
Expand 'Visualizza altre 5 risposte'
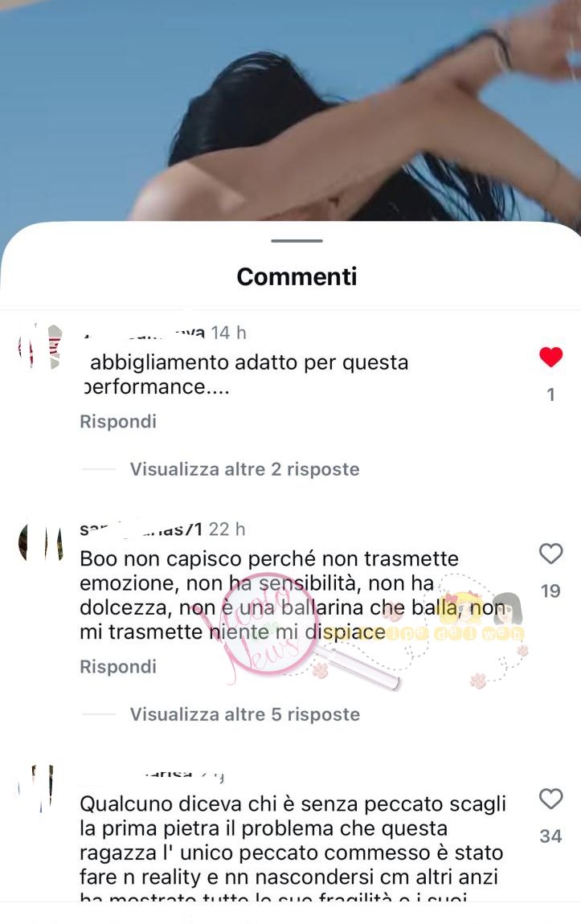click(244, 714)
